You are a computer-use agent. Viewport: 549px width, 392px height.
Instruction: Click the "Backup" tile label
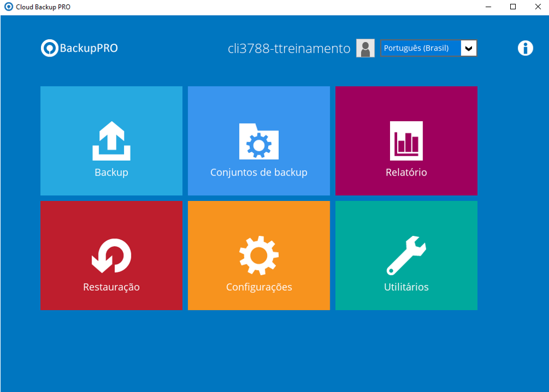click(111, 172)
